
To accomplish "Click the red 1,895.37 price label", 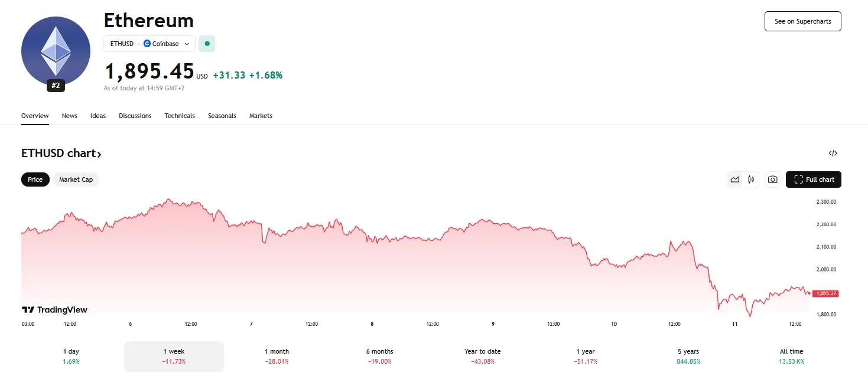I will (826, 293).
